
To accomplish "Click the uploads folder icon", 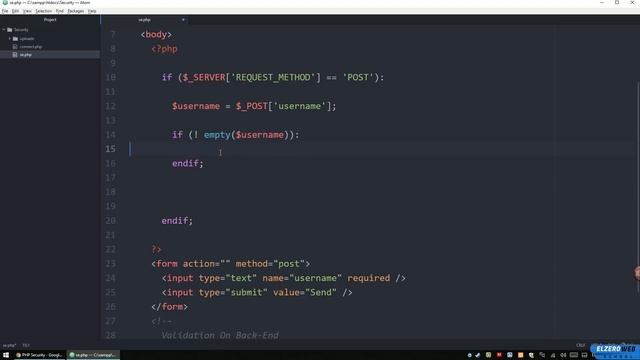I will 16,39.
